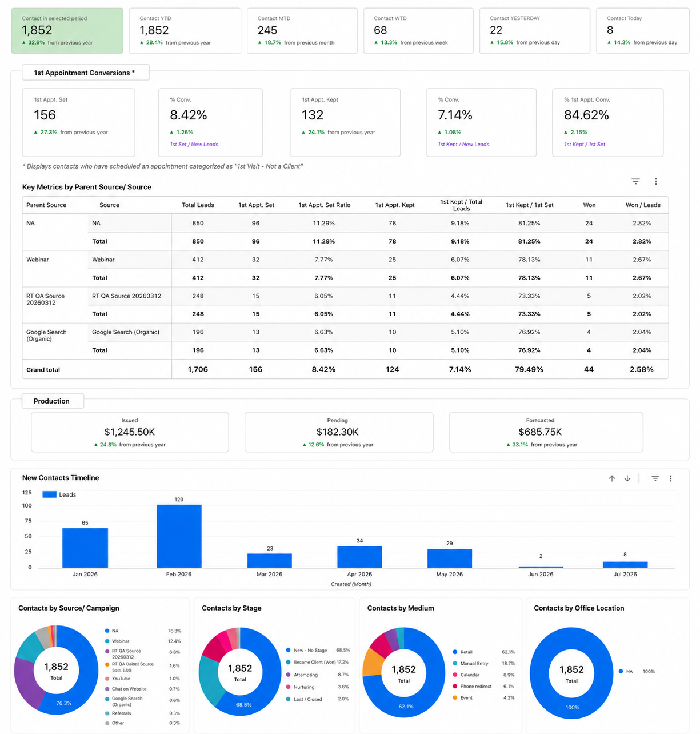700x734 pixels.
Task: Open filter icon on New Contacts Timeline
Action: (655, 478)
